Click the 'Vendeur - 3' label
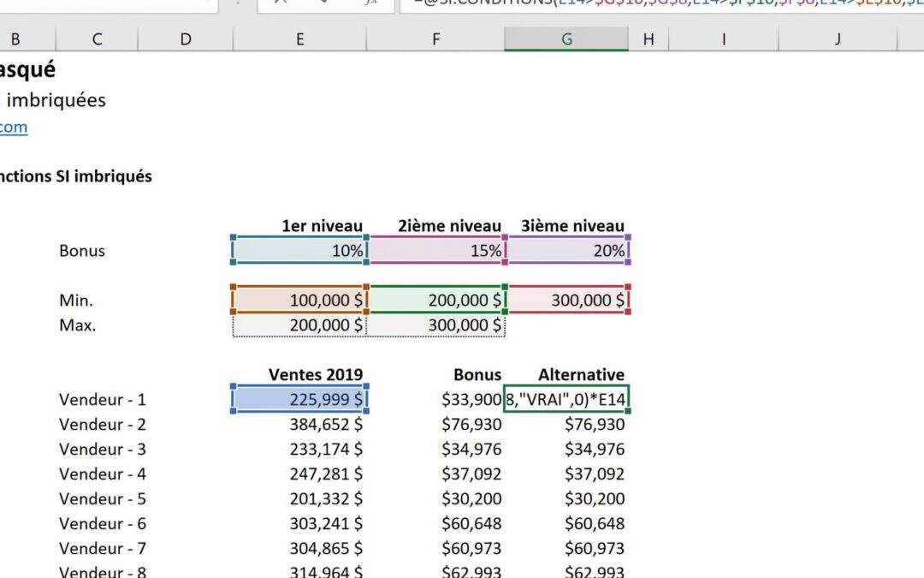This screenshot has width=924, height=578. (x=103, y=449)
